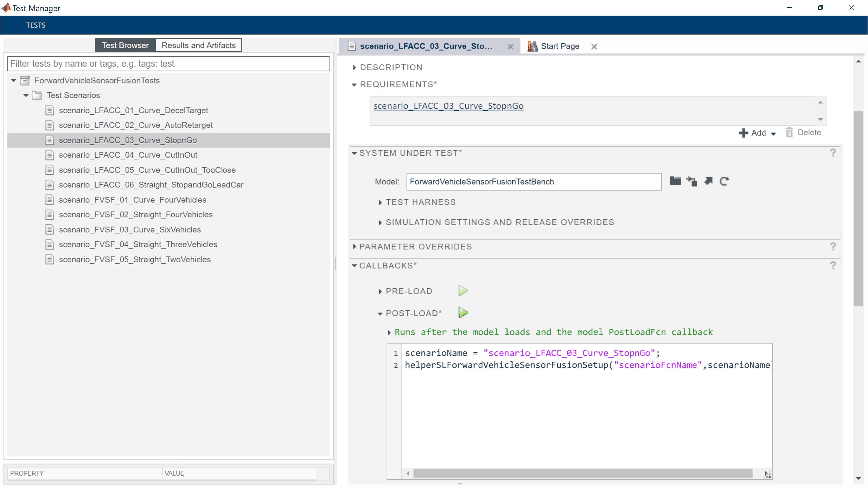868x488 pixels.
Task: Open the Add requirement dropdown
Action: [773, 133]
